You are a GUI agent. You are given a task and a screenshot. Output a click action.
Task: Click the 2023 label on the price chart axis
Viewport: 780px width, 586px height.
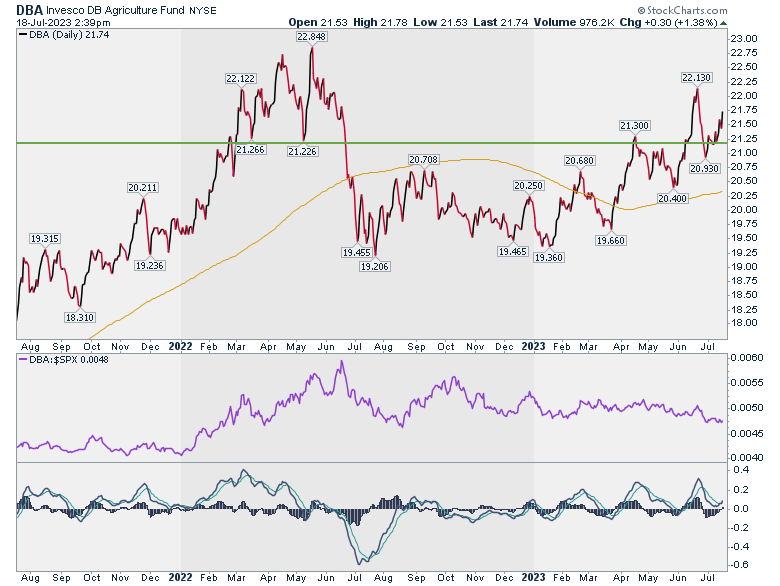coord(533,346)
